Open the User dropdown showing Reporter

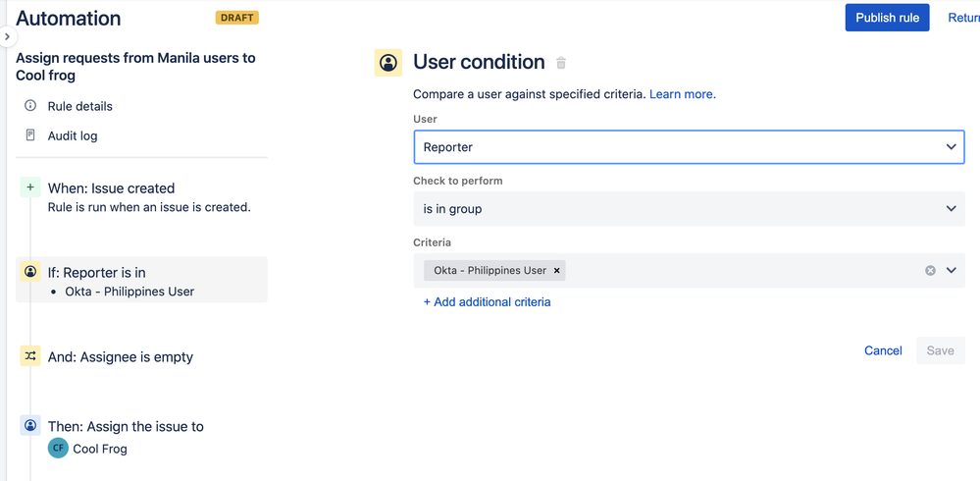689,147
